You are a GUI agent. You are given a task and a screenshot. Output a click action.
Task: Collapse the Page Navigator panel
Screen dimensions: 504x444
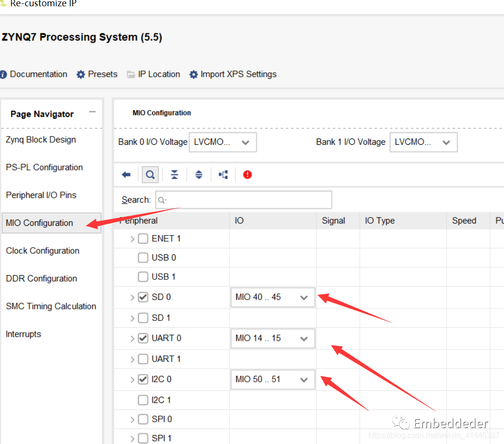coord(92,112)
